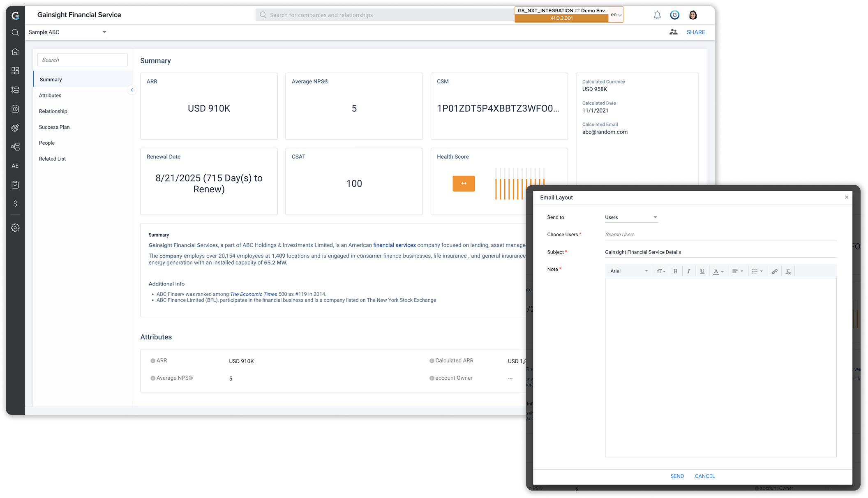This screenshot has width=868, height=498.
Task: Toggle underline formatting in note editor
Action: [x=702, y=271]
